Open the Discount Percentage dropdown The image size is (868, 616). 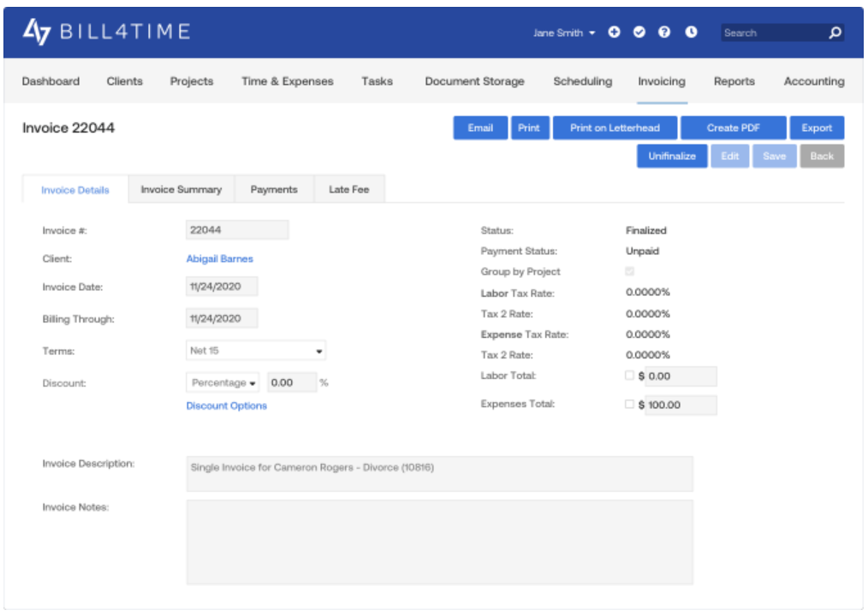[223, 382]
